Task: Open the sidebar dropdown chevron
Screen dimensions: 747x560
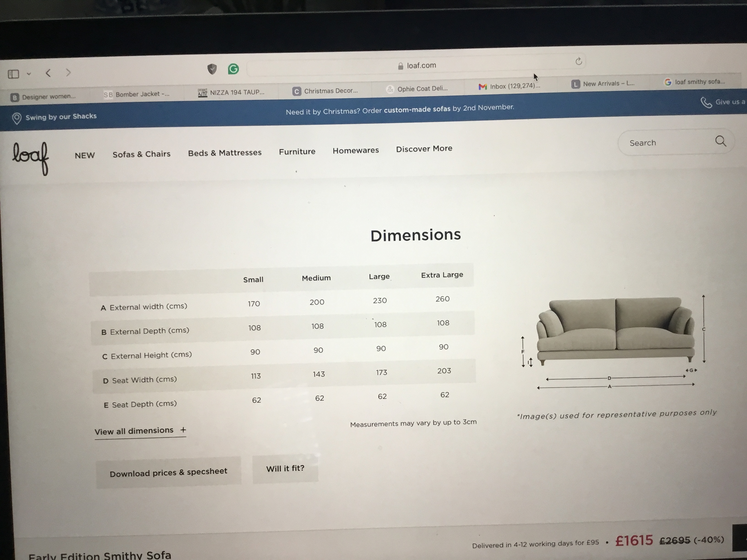Action: (29, 74)
